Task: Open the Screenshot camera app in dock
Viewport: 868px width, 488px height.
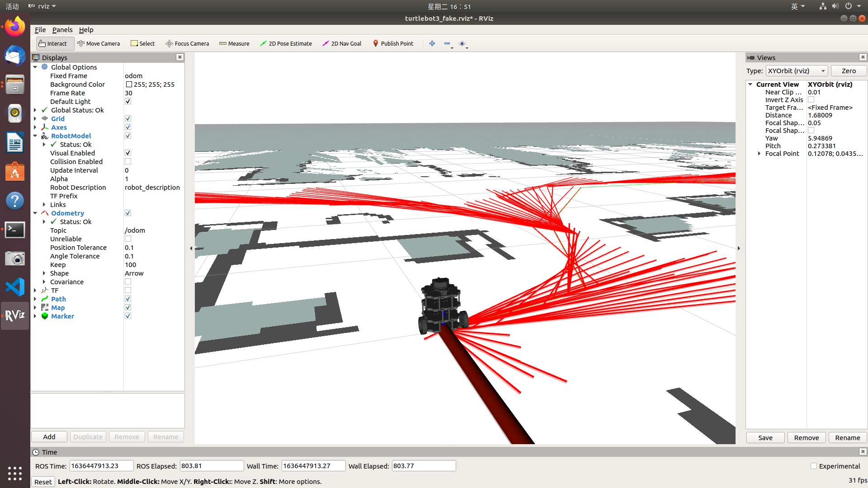Action: [15, 258]
